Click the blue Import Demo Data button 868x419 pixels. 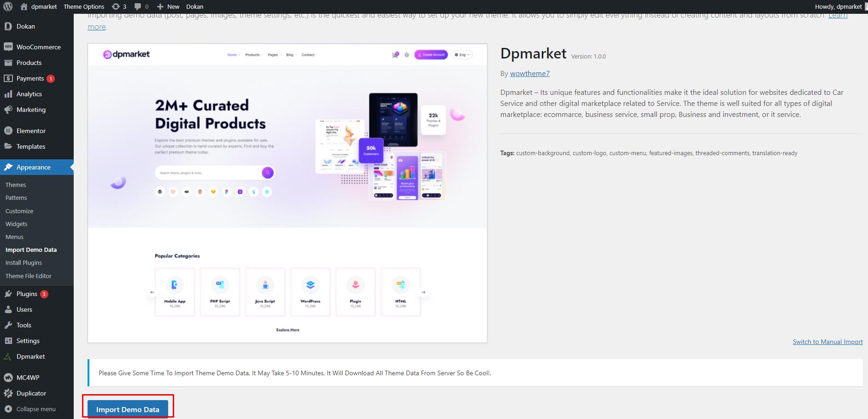click(x=128, y=409)
